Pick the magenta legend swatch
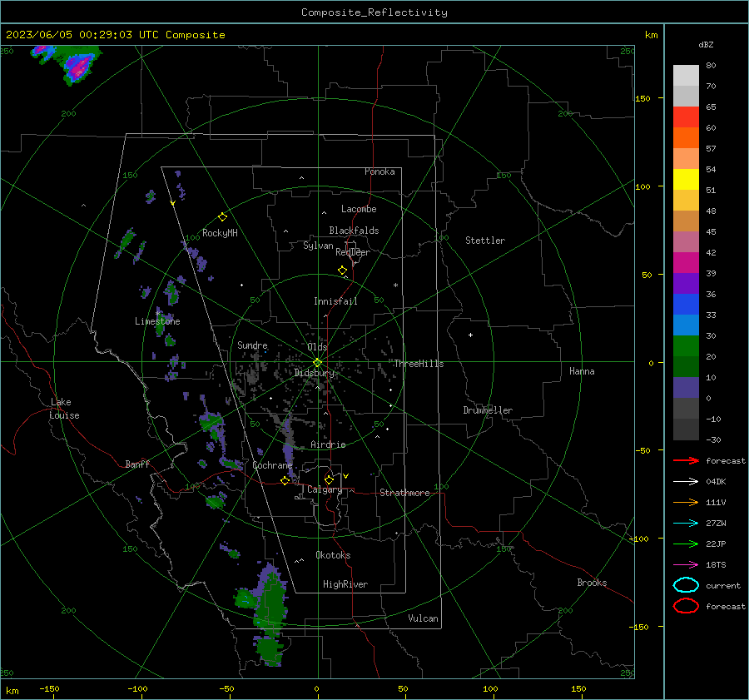Screen dimensions: 749x700 pyautogui.click(x=686, y=263)
